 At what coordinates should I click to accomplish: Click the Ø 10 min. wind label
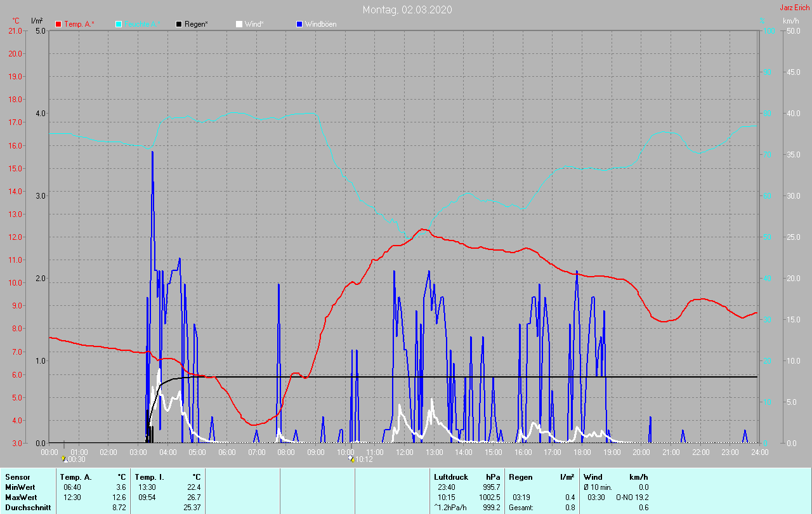click(598, 487)
